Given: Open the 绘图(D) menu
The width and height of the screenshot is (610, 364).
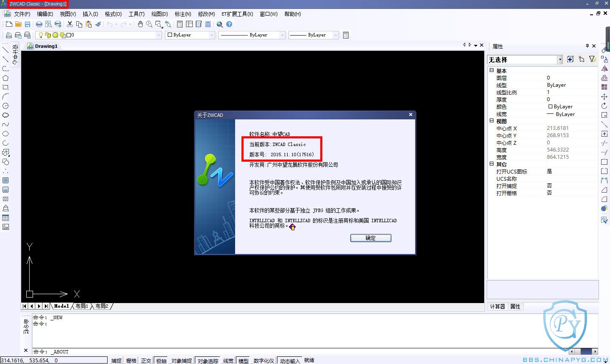Looking at the screenshot, I should click(x=159, y=14).
